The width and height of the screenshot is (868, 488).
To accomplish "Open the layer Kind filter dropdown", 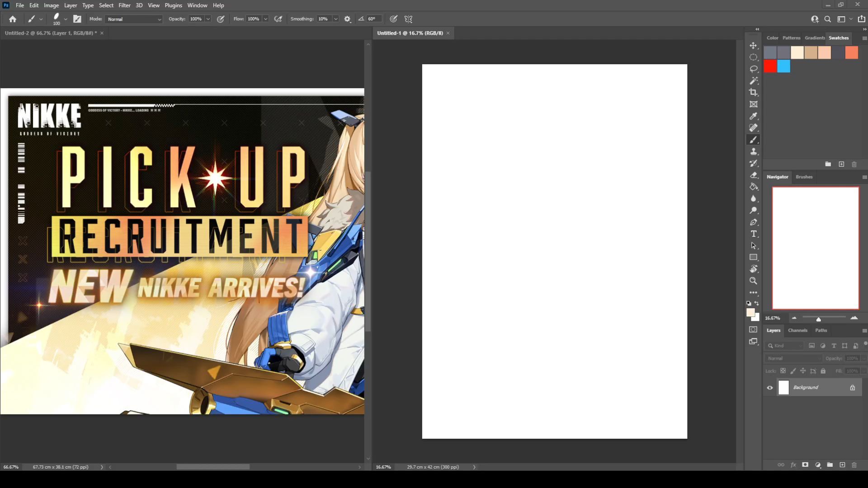I will pos(785,346).
